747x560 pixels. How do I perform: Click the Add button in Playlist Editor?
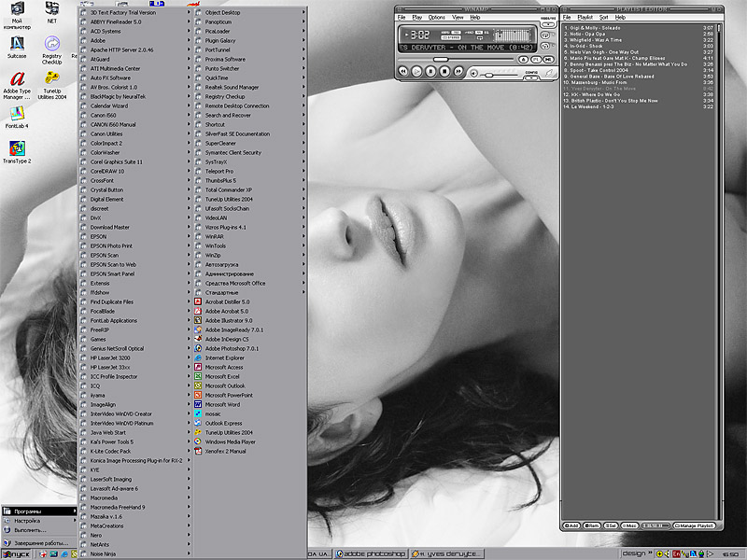tap(571, 525)
